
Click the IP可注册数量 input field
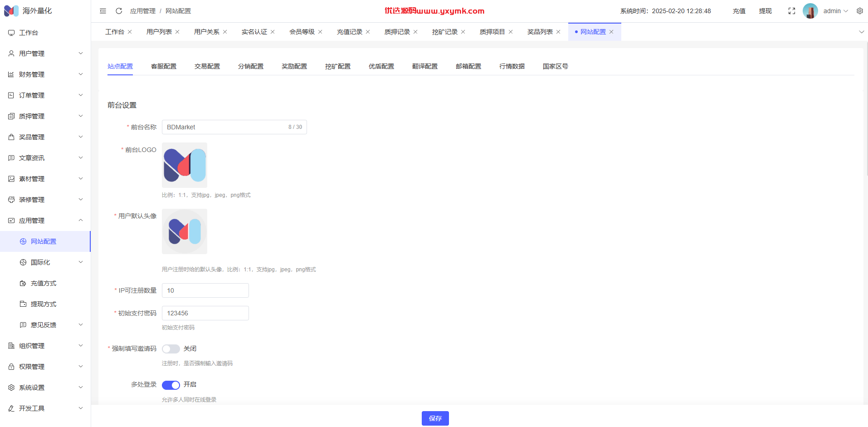(205, 290)
